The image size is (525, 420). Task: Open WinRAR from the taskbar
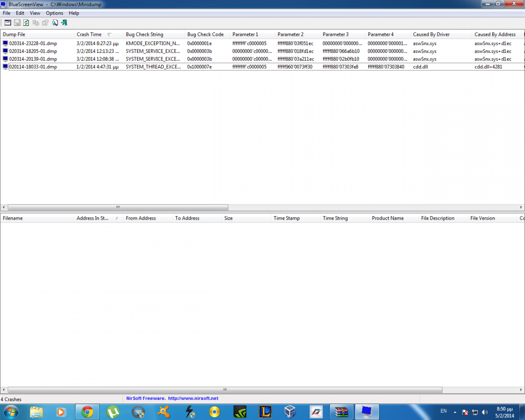point(341,412)
